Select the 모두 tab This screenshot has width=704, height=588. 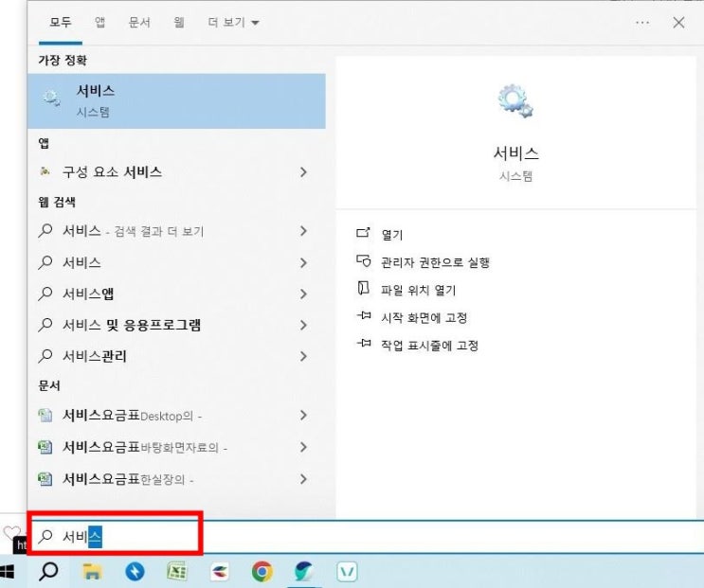pos(60,22)
